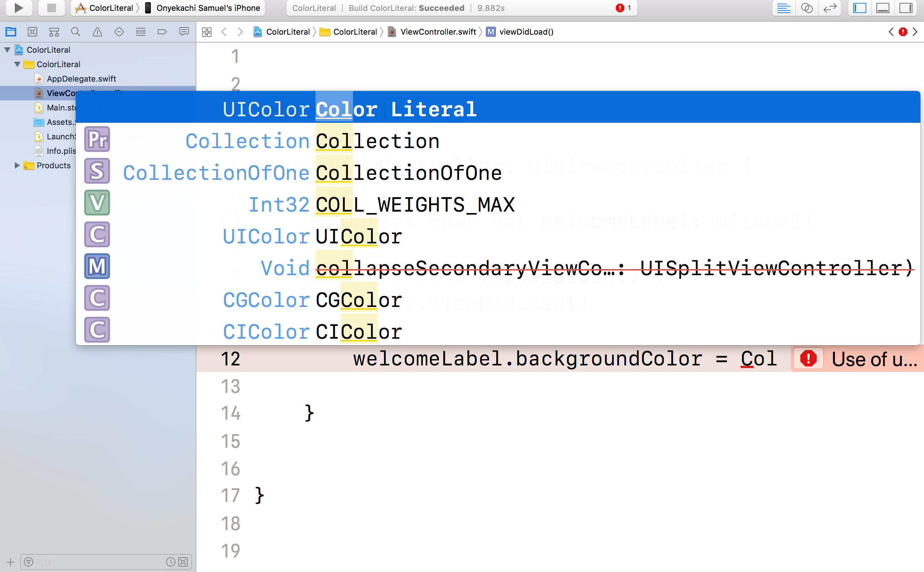Click the related items grid icon in jump bar
Image resolution: width=924 pixels, height=572 pixels.
207,32
